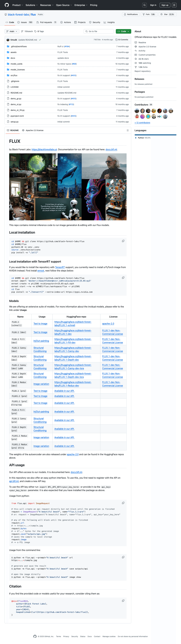Switch to the Security tab

[x=95, y=22]
